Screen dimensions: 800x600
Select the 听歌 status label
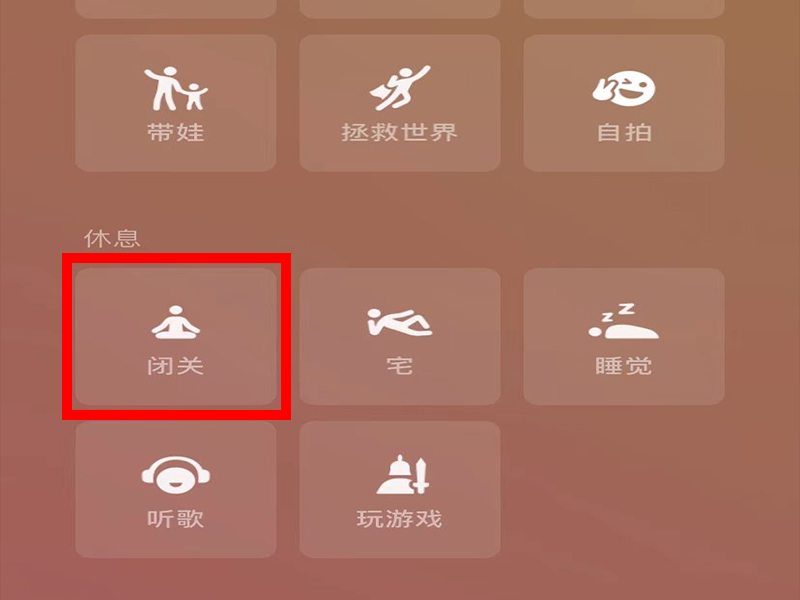pos(176,519)
